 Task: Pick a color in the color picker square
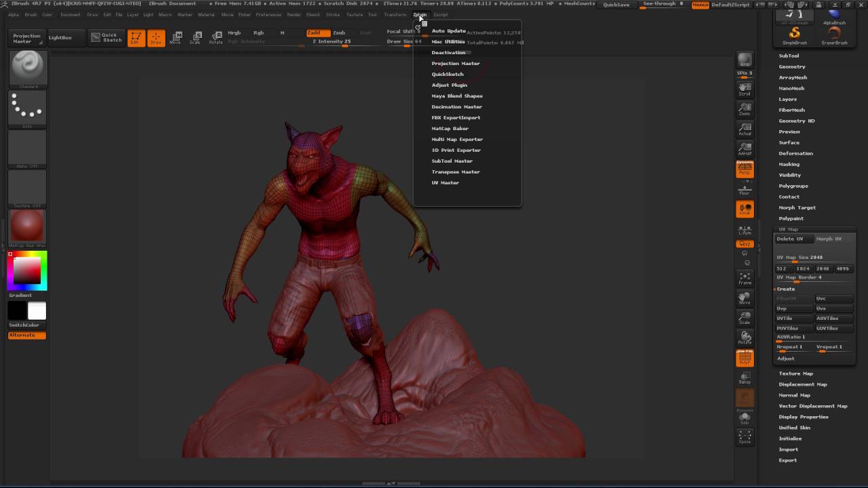pos(27,270)
